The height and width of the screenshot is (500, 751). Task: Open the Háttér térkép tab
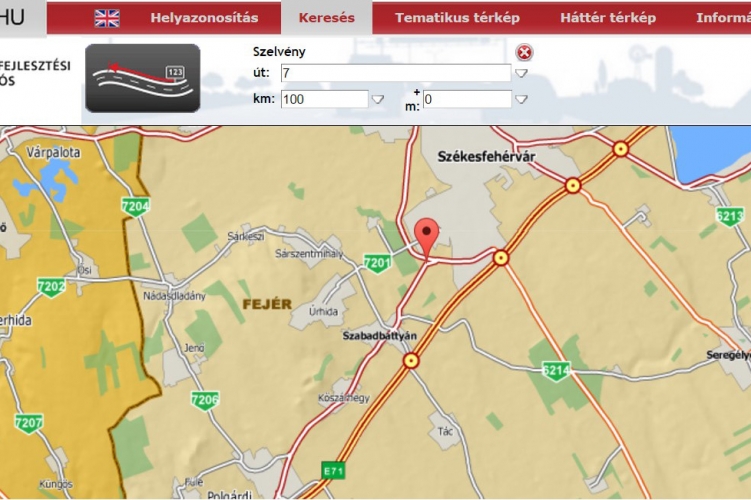coord(608,18)
